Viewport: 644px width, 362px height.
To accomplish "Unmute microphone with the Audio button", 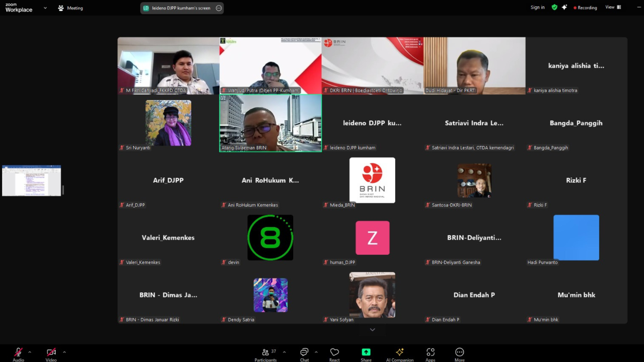I will pos(18,354).
